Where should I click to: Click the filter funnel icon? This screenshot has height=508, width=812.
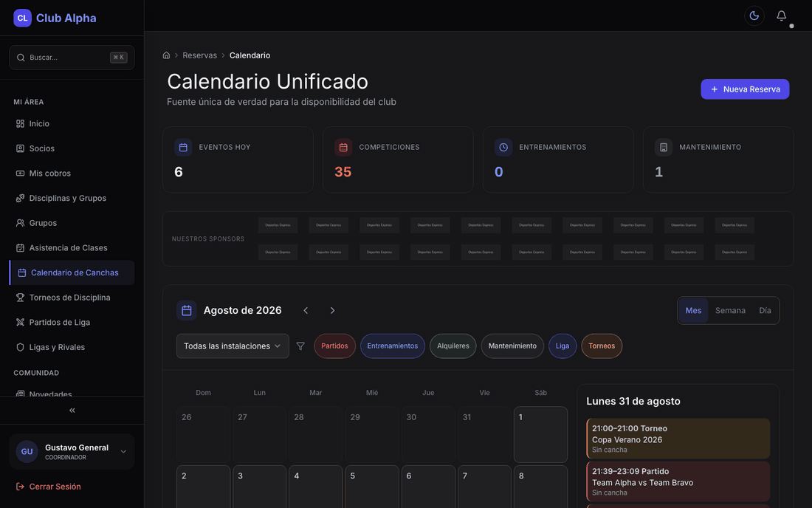tap(300, 346)
